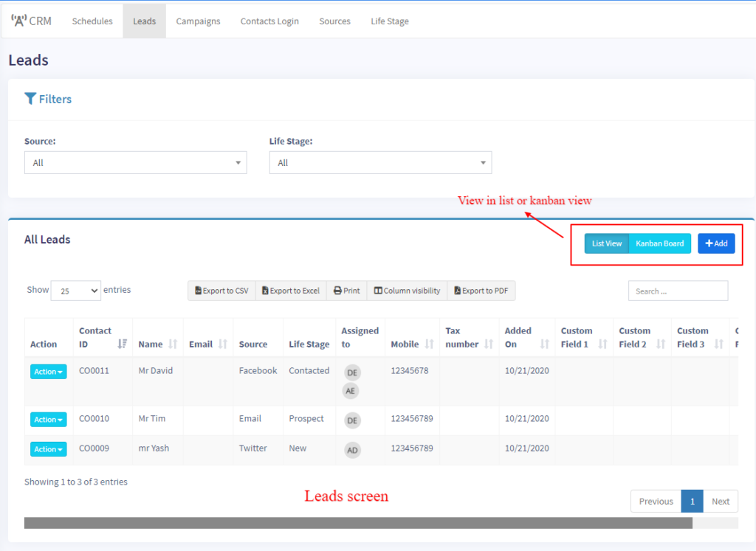Screen dimensions: 756x551
Task: Switch to Kanban Board view
Action: pyautogui.click(x=659, y=243)
